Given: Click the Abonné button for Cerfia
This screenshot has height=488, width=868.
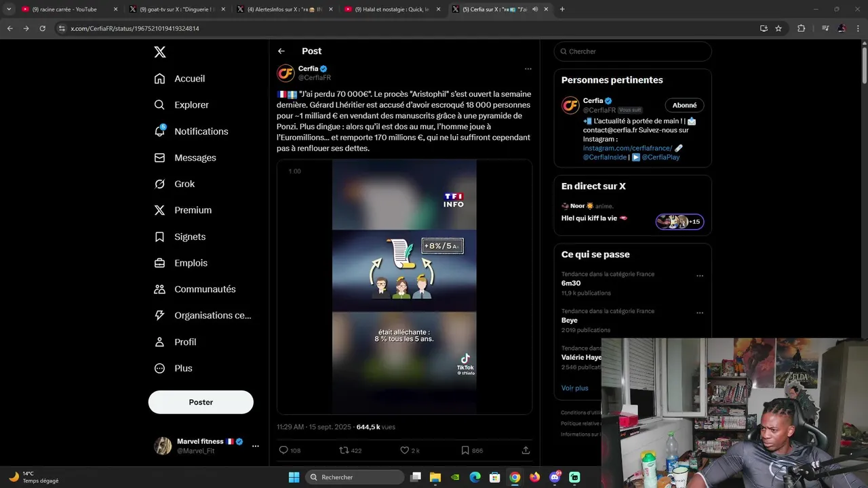Looking at the screenshot, I should [684, 105].
